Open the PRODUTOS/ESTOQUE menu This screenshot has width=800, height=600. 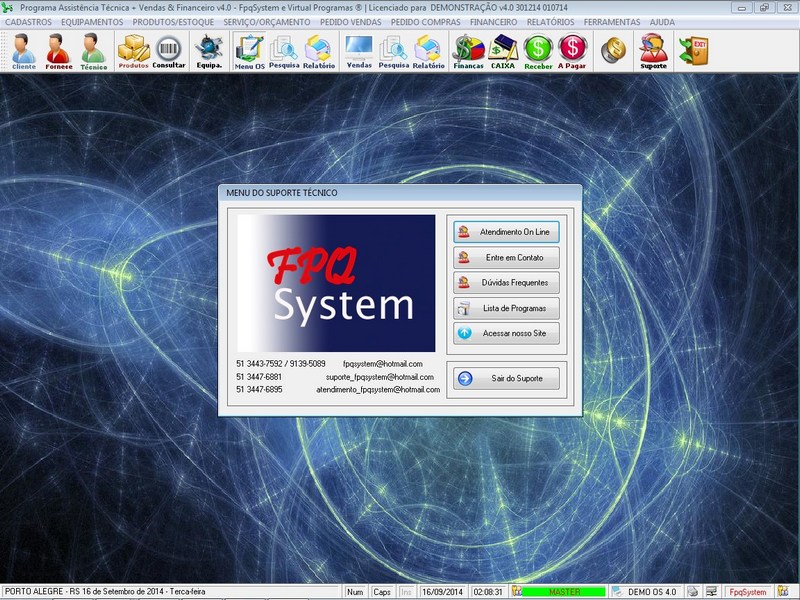(x=173, y=22)
